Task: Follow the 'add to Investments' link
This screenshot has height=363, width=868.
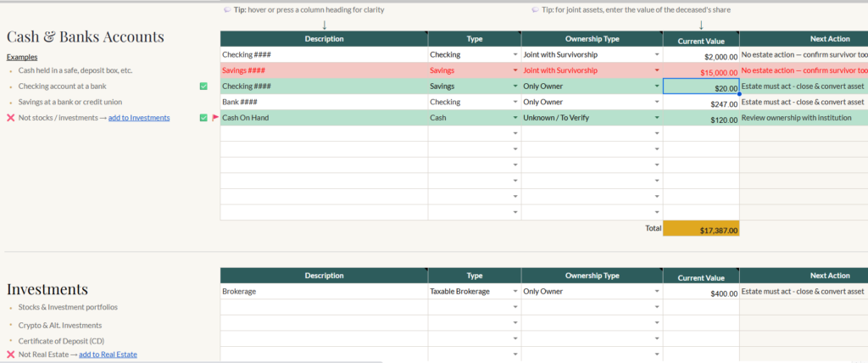Action: coord(139,118)
